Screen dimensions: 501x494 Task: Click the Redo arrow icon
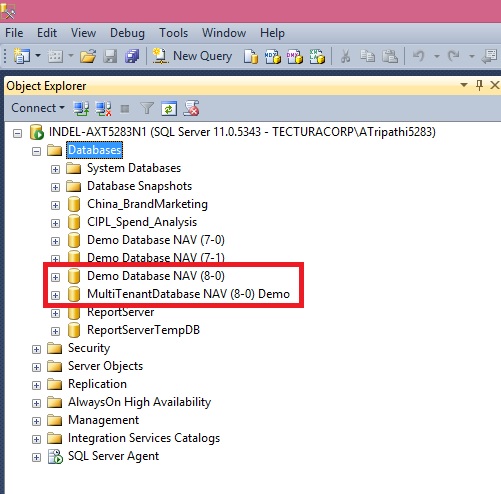click(454, 56)
